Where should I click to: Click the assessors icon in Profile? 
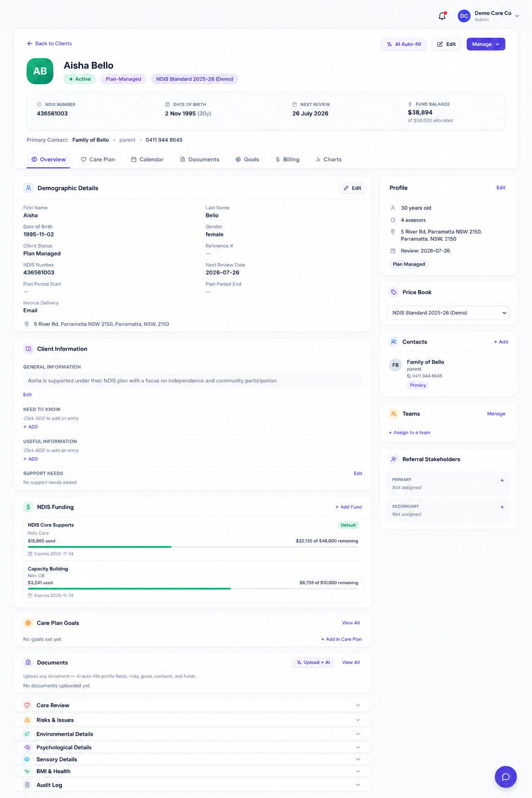click(393, 220)
